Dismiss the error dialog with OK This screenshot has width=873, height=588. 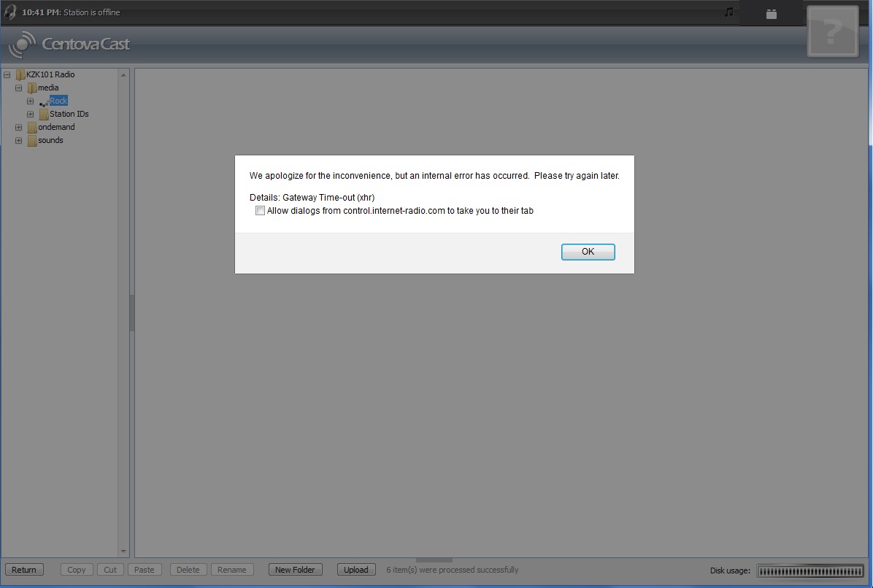click(x=588, y=251)
